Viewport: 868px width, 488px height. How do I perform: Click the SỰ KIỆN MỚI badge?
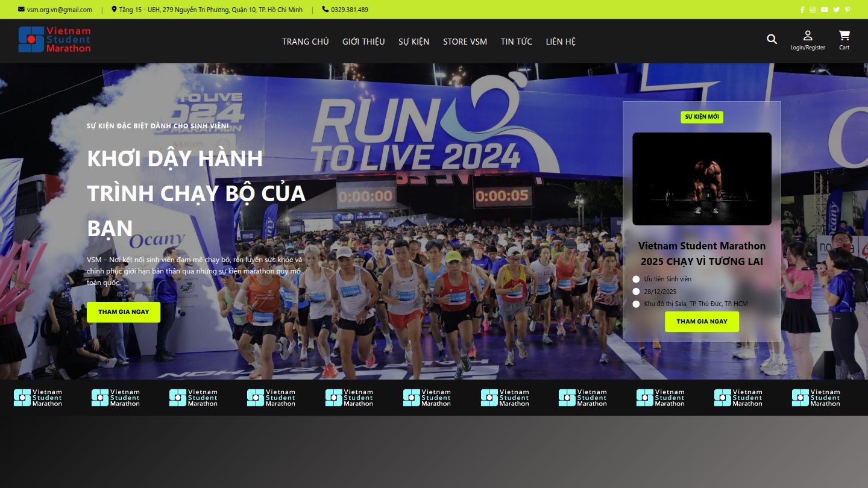pos(702,117)
